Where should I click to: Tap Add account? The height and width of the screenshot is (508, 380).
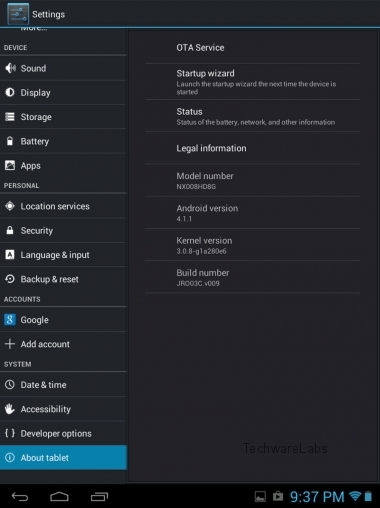(x=63, y=344)
